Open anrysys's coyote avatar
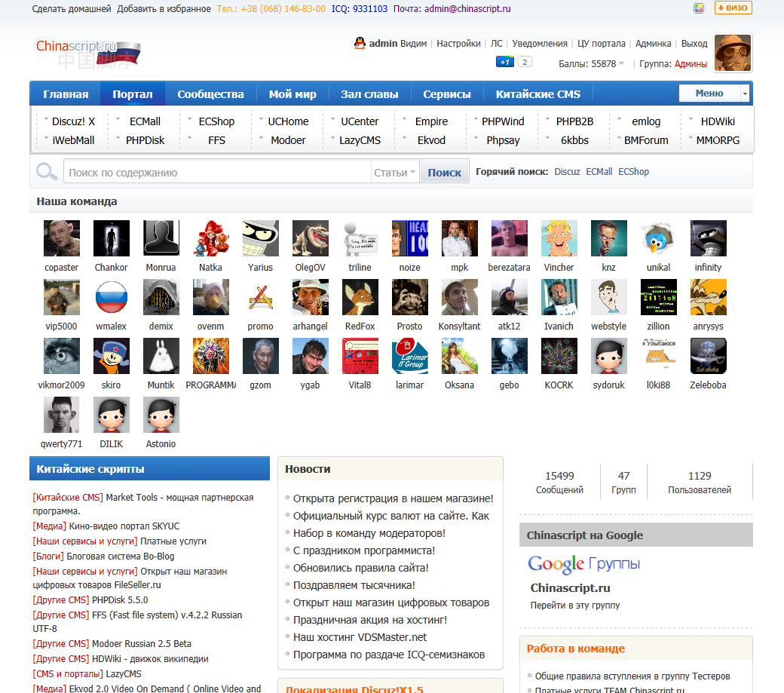The width and height of the screenshot is (784, 693). point(708,297)
